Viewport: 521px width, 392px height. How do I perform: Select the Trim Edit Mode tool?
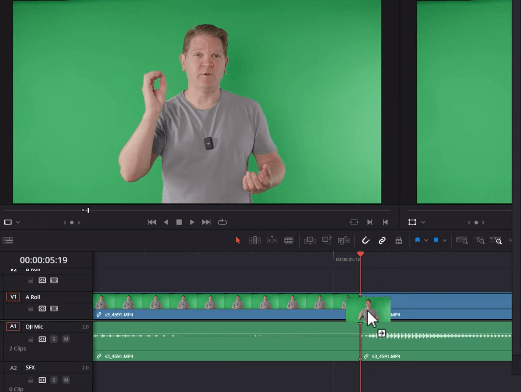click(255, 240)
